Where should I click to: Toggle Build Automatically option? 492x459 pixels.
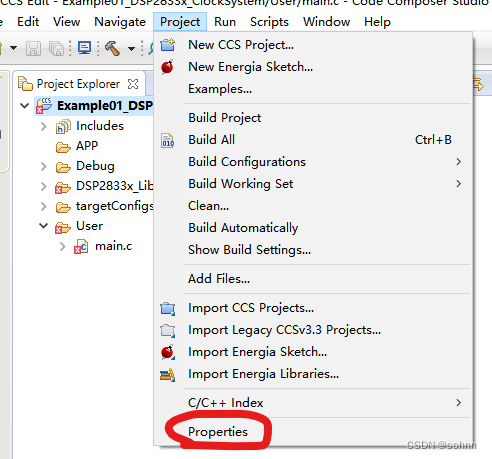(313, 228)
